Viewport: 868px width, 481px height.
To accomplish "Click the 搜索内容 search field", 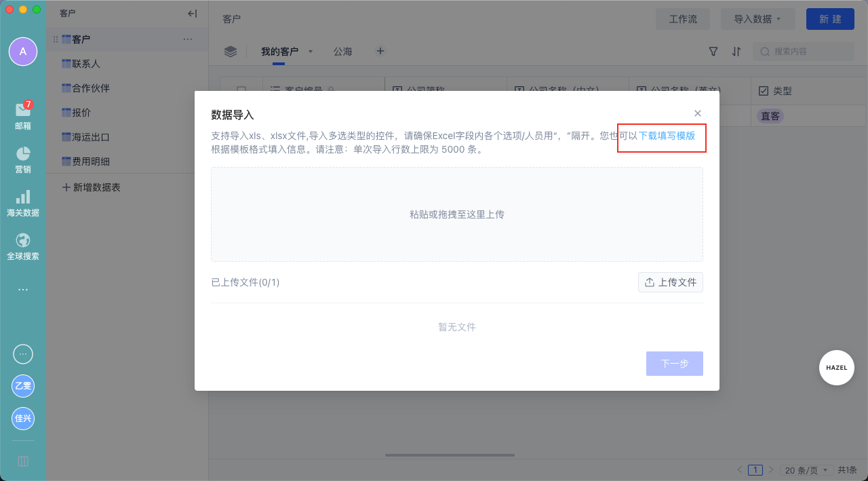I will [x=804, y=52].
